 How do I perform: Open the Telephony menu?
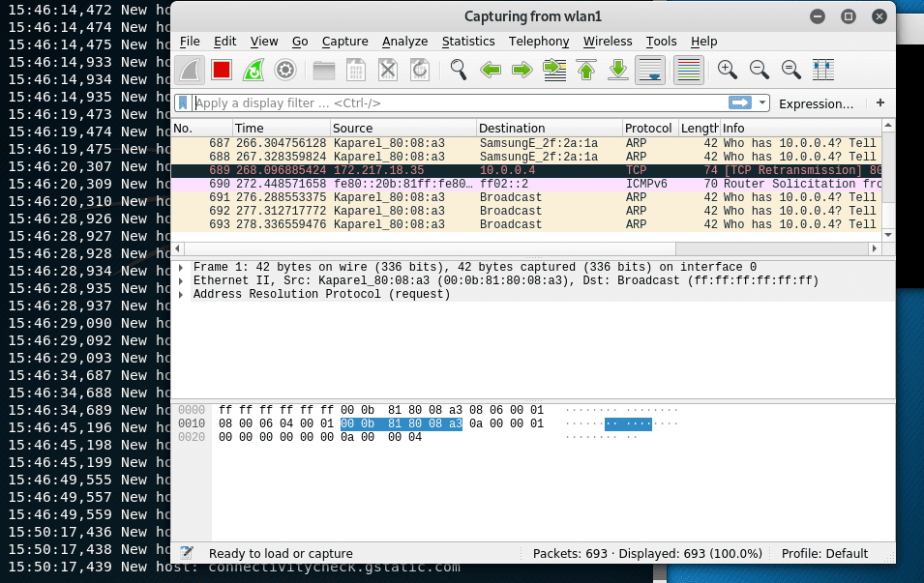click(x=539, y=42)
